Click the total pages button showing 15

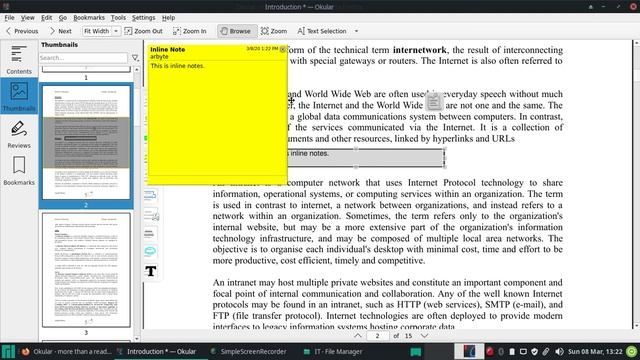[409, 336]
